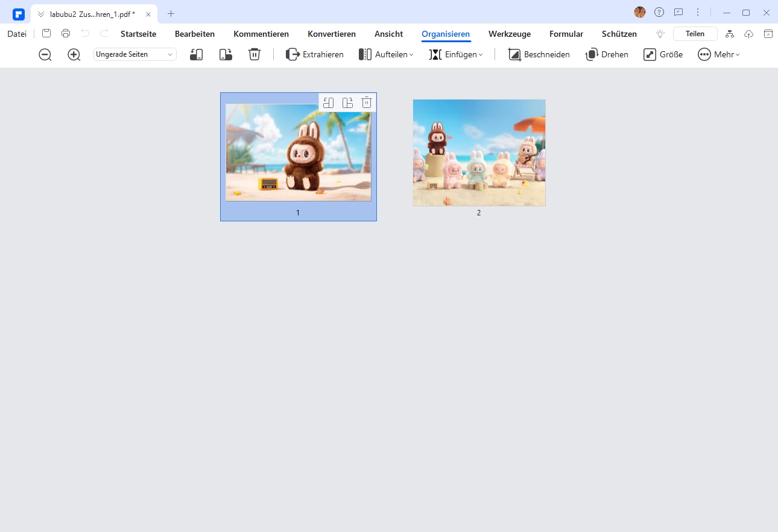Viewport: 778px width, 532px height.
Task: Delete pages using main toolbar trash icon
Action: pos(255,54)
